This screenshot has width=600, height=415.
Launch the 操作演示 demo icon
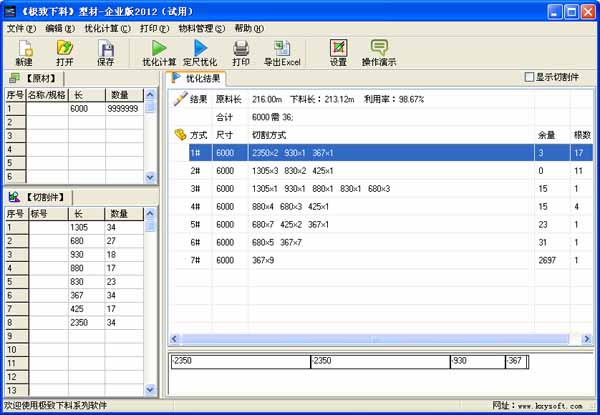pos(379,48)
